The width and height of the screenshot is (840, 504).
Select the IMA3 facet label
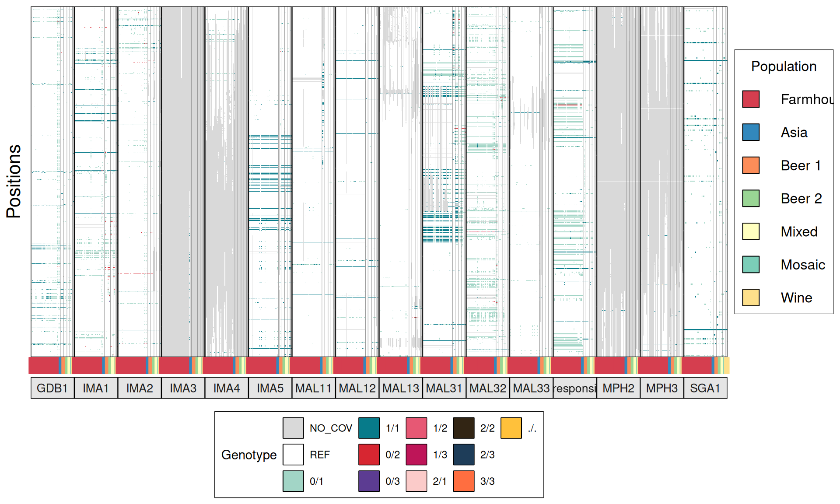(x=183, y=388)
